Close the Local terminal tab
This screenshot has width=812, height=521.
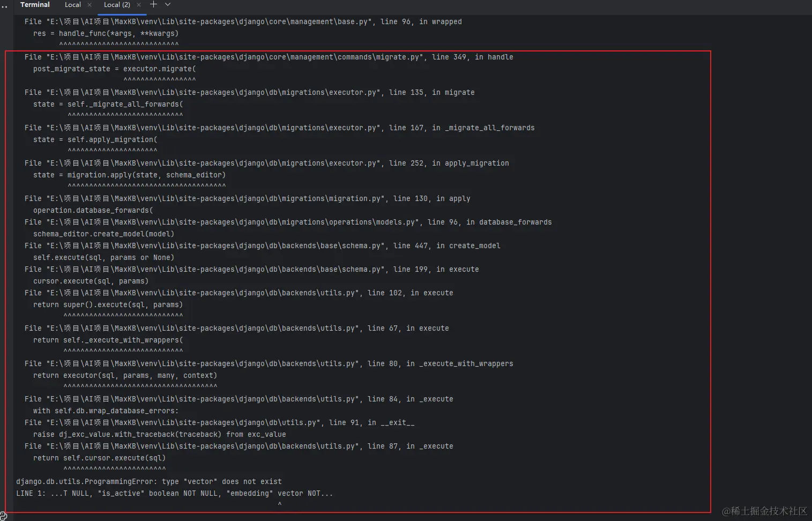tap(90, 5)
